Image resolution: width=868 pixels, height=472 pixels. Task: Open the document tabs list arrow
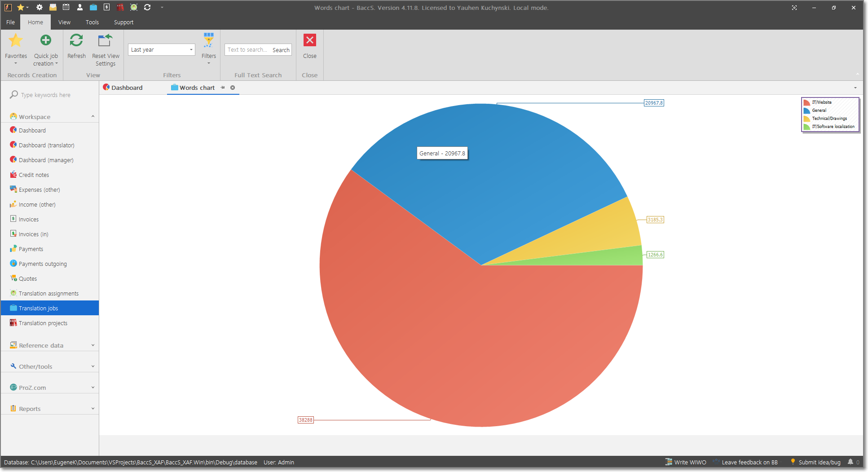pyautogui.click(x=855, y=88)
